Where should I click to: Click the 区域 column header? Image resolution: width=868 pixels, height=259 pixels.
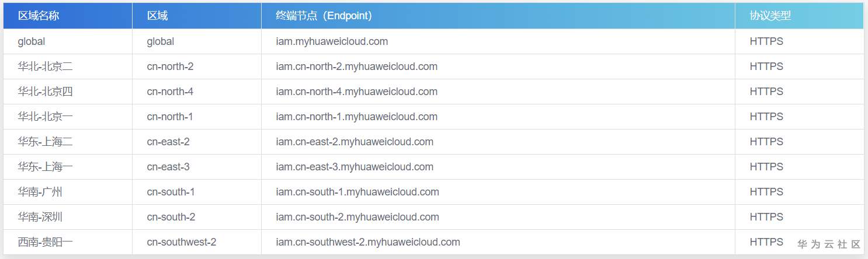tap(158, 16)
